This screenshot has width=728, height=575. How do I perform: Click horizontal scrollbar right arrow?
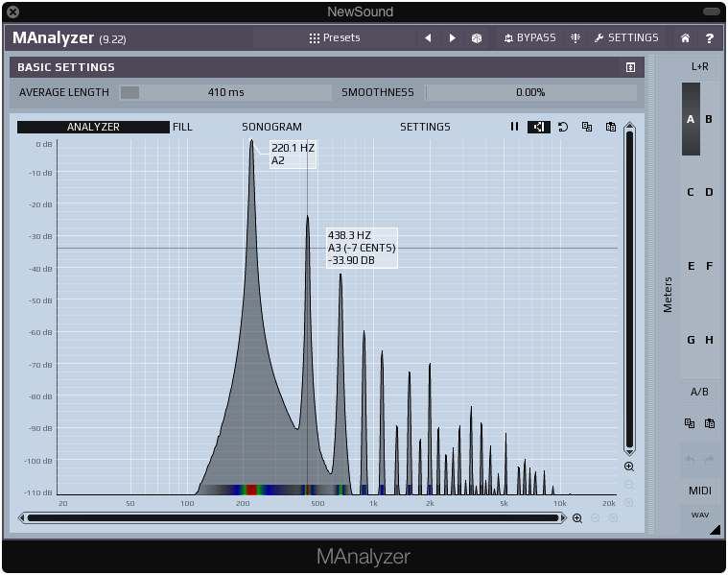tap(564, 517)
